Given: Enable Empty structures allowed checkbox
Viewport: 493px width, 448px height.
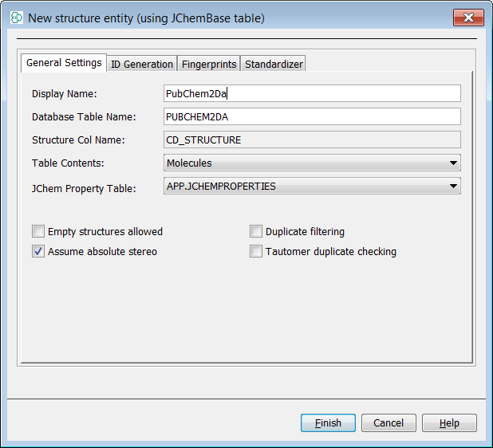Looking at the screenshot, I should click(38, 232).
